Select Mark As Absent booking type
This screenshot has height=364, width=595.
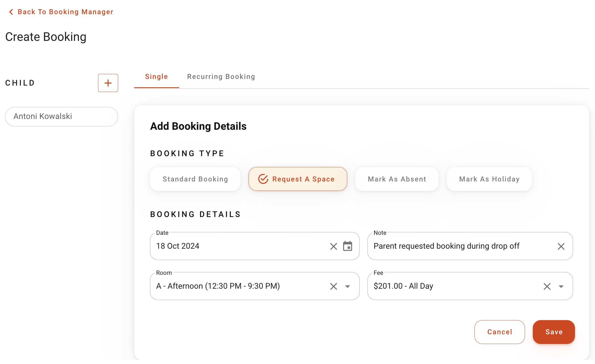tap(397, 179)
